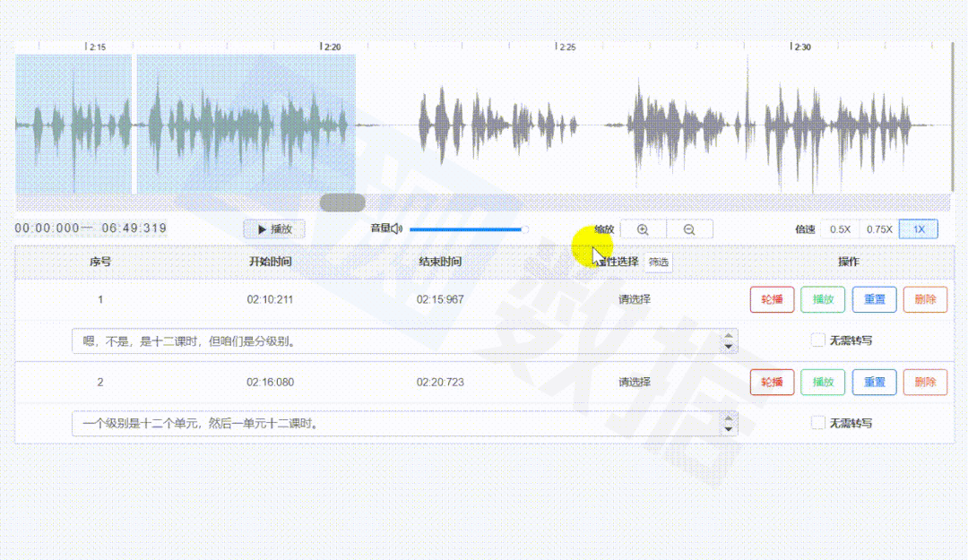Select first highlighted waveform region near 2:15
This screenshot has width=968, height=560.
point(73,125)
